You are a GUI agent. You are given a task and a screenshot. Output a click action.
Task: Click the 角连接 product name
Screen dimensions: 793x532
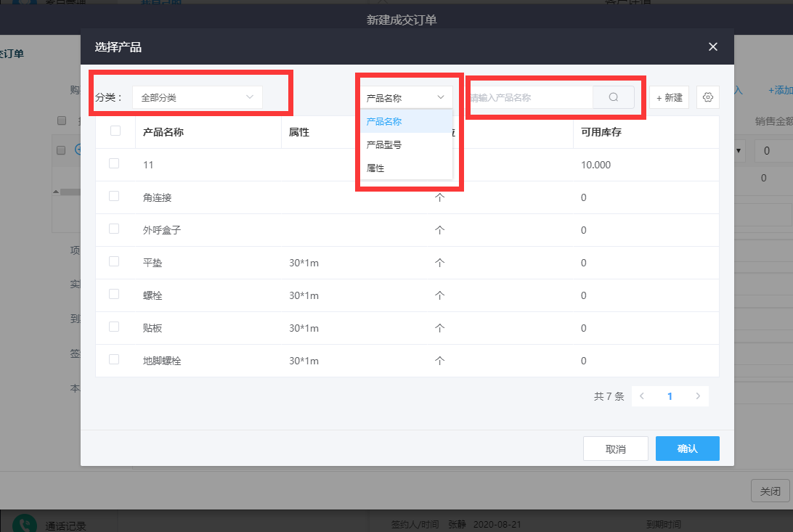click(x=158, y=197)
